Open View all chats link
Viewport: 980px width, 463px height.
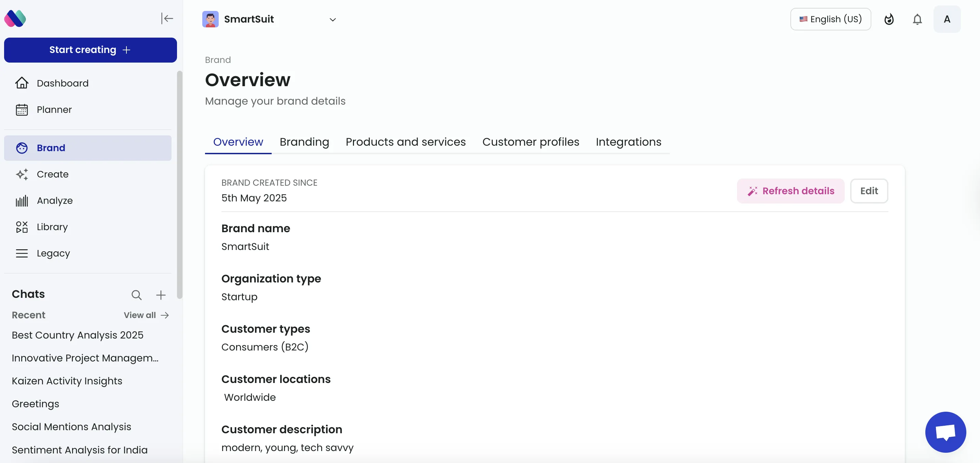point(146,315)
